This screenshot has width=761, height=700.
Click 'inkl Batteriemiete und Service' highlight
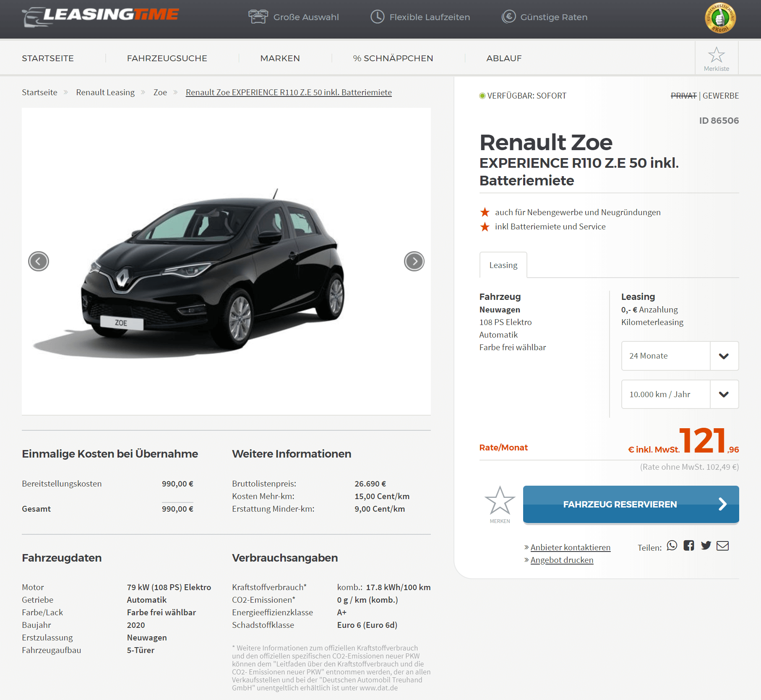[x=550, y=226]
